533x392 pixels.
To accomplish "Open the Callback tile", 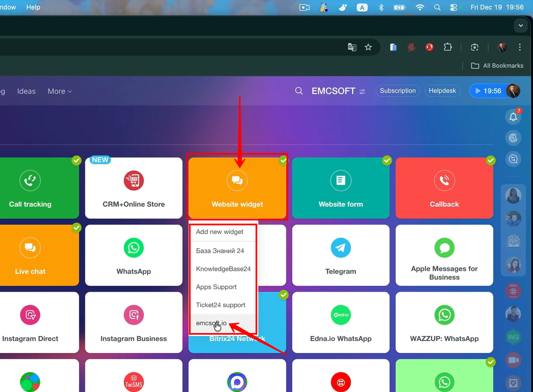I will 444,188.
